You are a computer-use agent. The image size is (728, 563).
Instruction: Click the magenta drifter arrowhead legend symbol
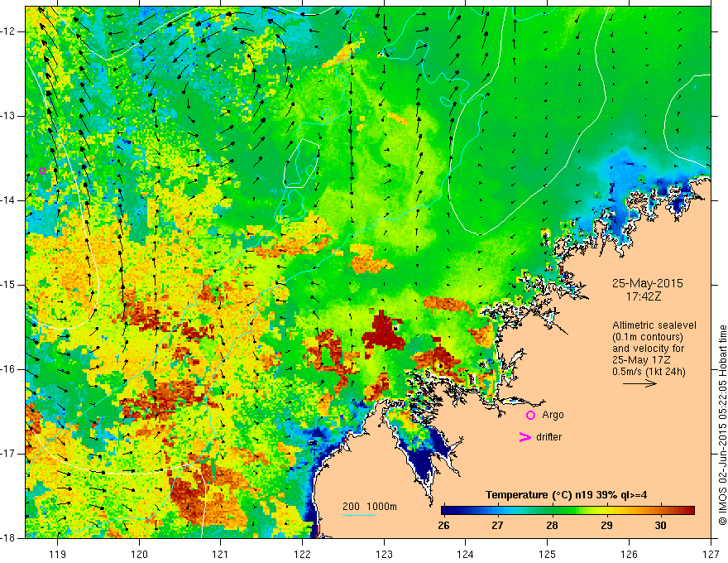pyautogui.click(x=524, y=437)
